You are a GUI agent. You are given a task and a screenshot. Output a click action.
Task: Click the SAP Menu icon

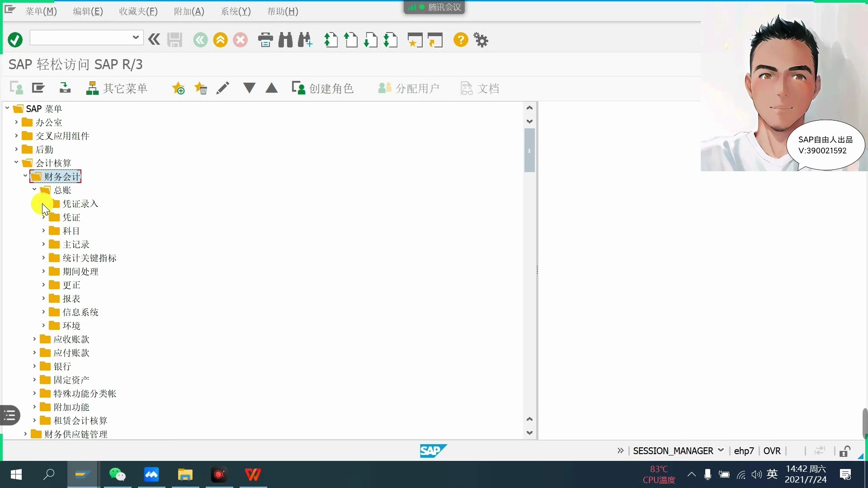pos(38,88)
